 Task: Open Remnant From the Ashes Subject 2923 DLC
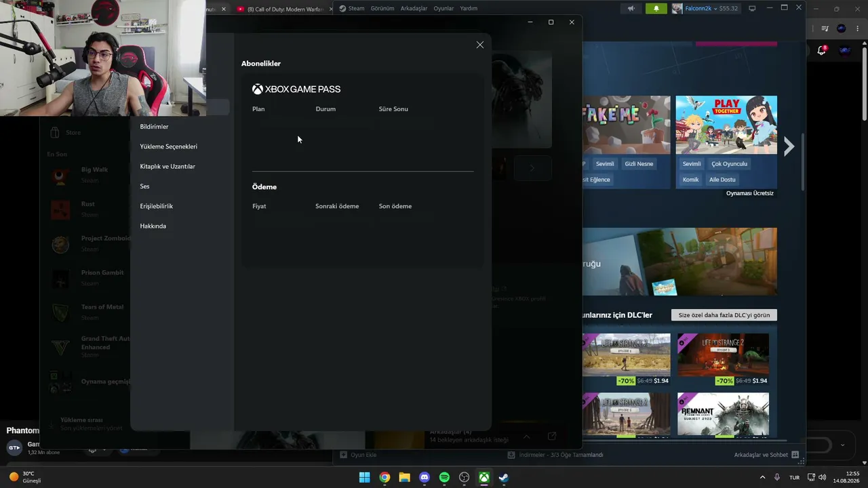(x=723, y=414)
